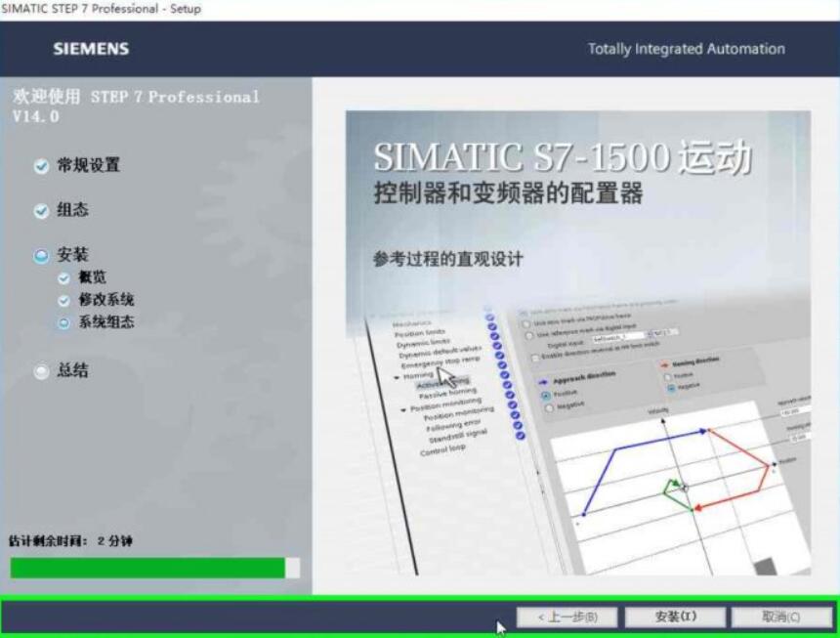Click the checkmark icon beside 常规设置
840x638 pixels.
(41, 166)
